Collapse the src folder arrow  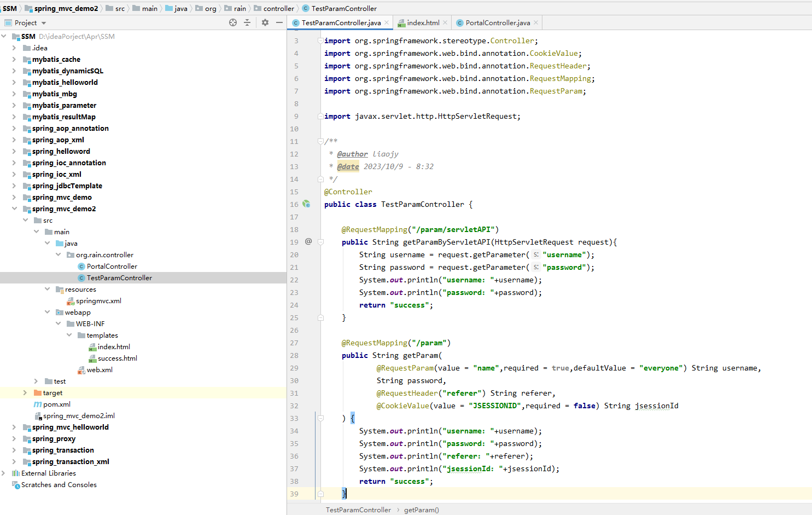pyautogui.click(x=25, y=221)
